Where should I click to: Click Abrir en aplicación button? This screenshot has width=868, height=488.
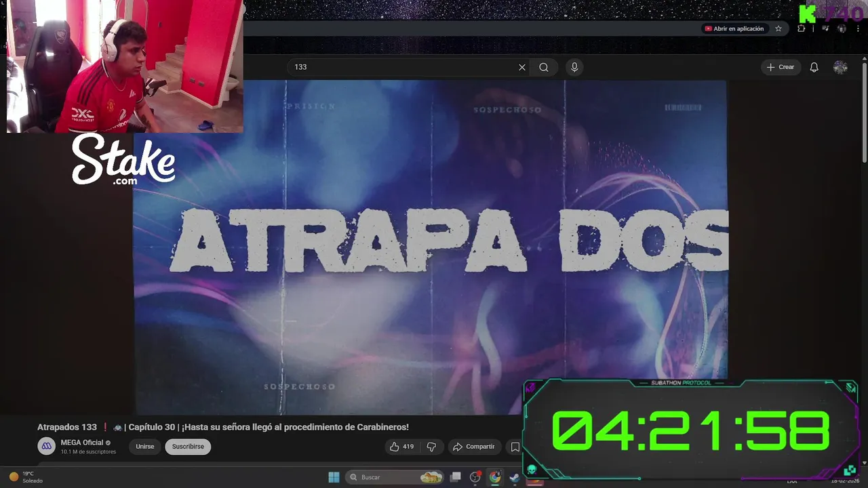coord(734,28)
